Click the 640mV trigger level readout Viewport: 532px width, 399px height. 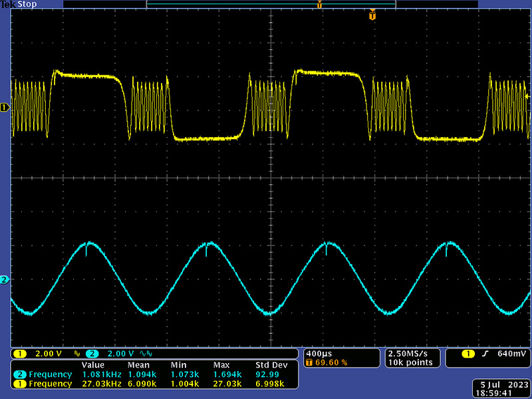511,354
